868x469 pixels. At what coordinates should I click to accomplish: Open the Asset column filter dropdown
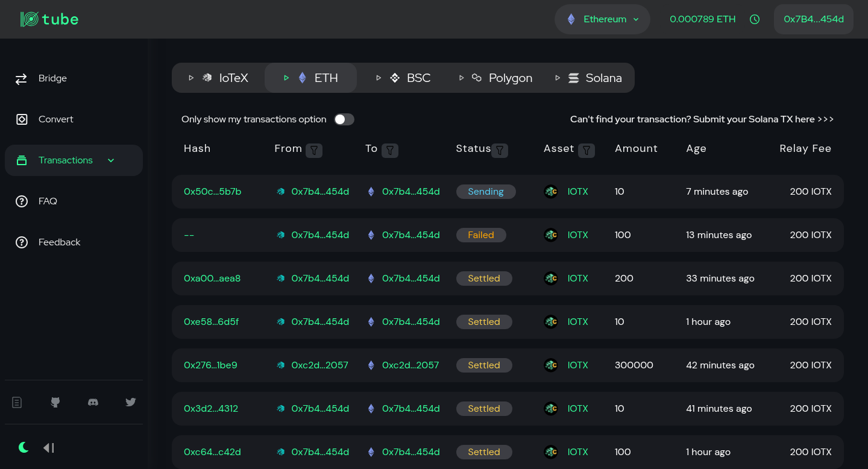[x=586, y=150]
